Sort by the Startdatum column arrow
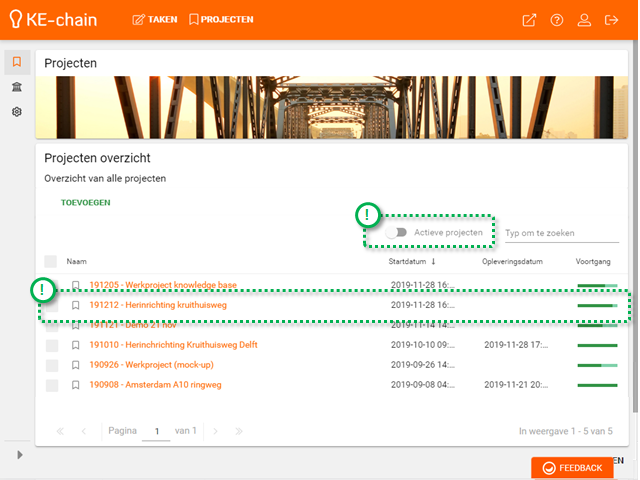 pyautogui.click(x=433, y=262)
